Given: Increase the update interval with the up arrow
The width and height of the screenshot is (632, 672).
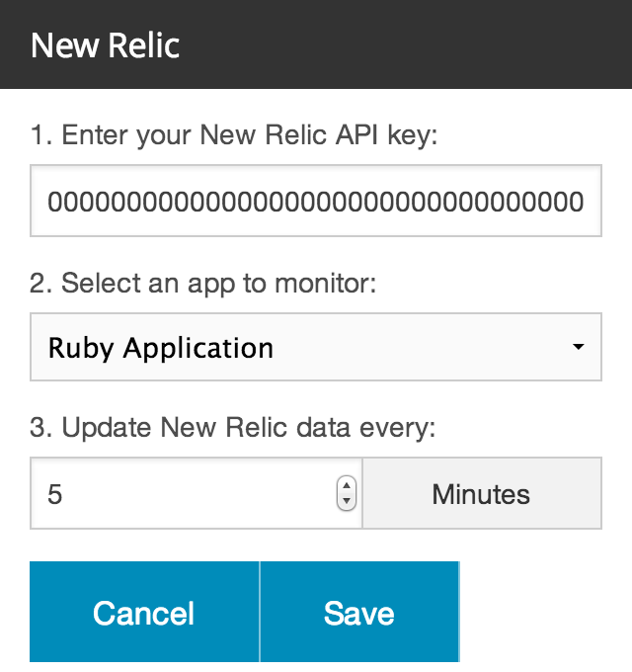Looking at the screenshot, I should coord(347,486).
